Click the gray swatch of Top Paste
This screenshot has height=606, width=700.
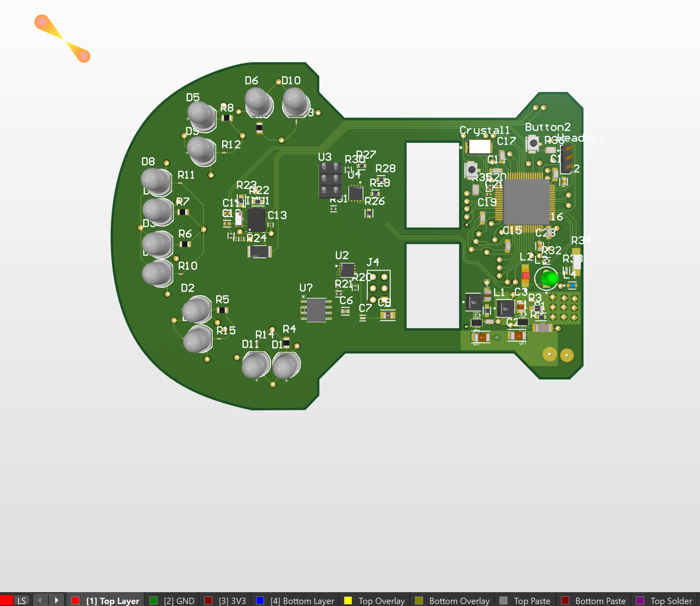click(503, 600)
